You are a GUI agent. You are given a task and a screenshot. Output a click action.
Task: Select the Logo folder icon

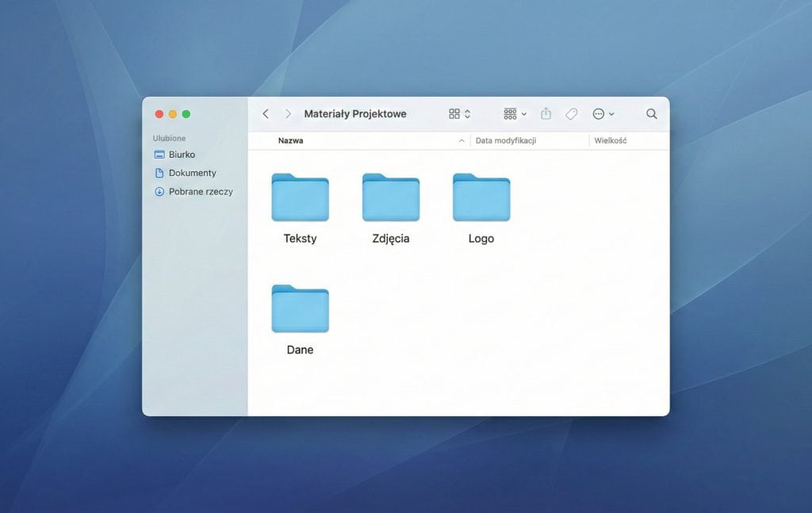pyautogui.click(x=481, y=198)
